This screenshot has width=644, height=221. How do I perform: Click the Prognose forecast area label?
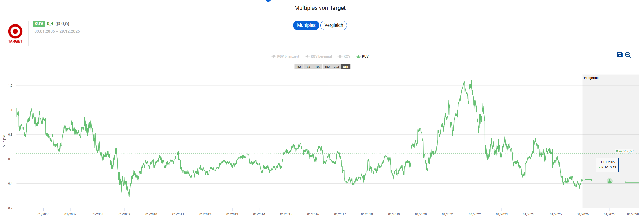[591, 78]
